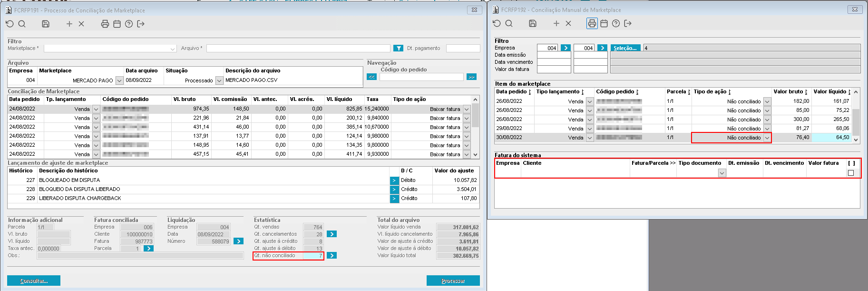This screenshot has height=291, width=868.
Task: Click print icon in FCRFP192 toolbar
Action: [592, 23]
